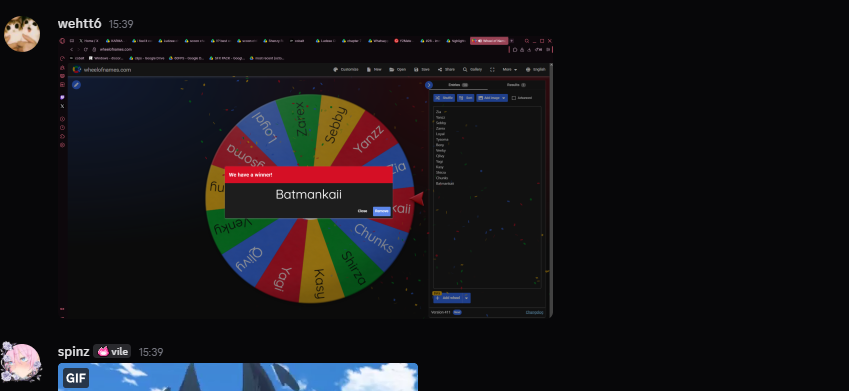The image size is (849, 391).
Task: Click the Qiivy wheel slice
Action: (250, 259)
